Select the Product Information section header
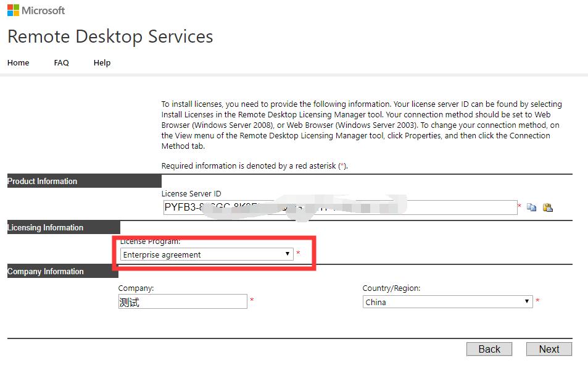 tap(43, 181)
